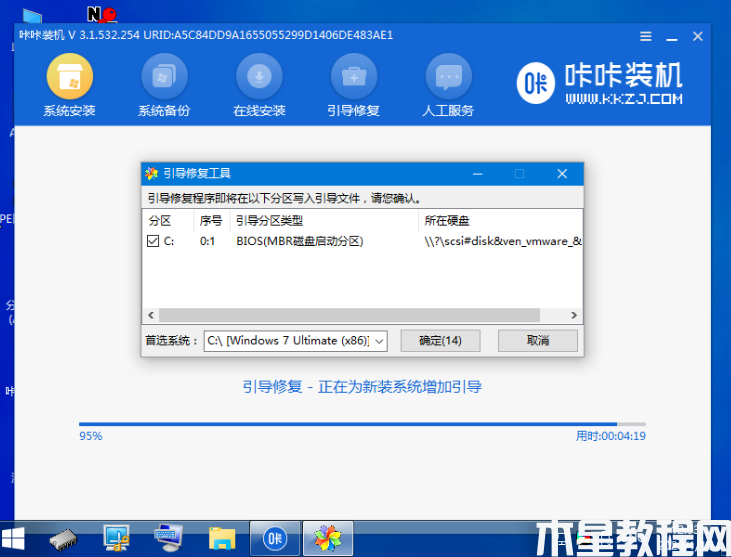This screenshot has width=731, height=557.
Task: Click the 序号 column header
Action: 212,220
